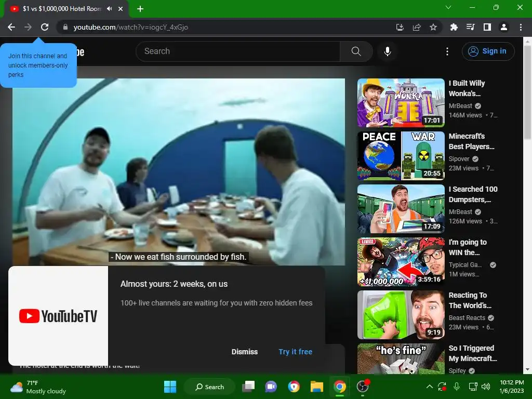Click the YouTubeTV logo banner
This screenshot has width=532, height=399.
coord(58,316)
